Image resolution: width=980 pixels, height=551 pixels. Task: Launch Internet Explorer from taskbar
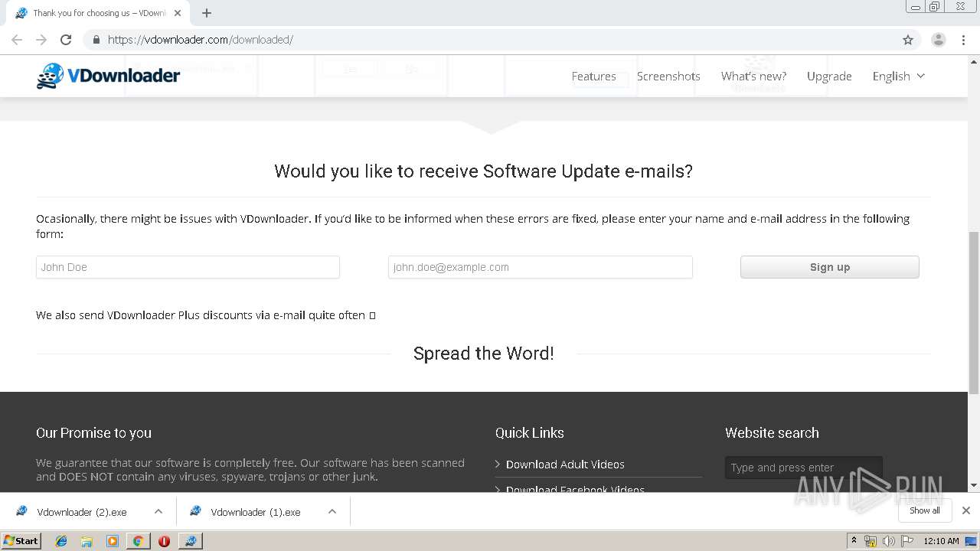click(x=61, y=541)
